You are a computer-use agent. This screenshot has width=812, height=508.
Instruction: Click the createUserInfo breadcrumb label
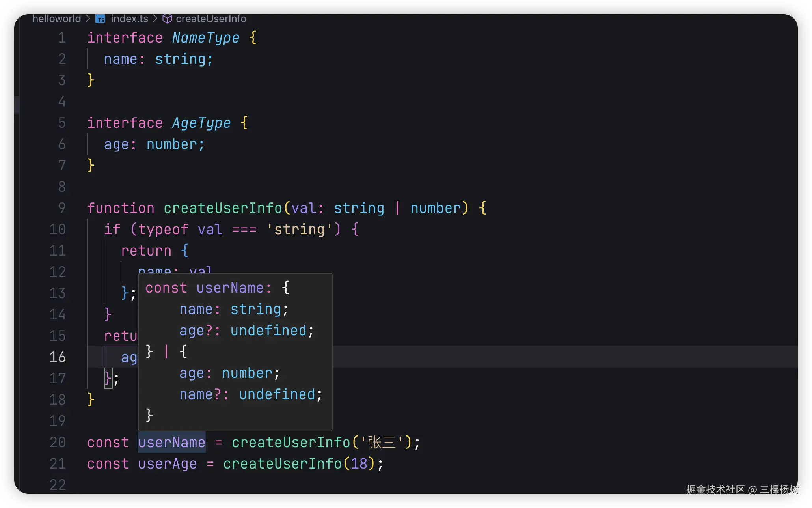pyautogui.click(x=211, y=19)
